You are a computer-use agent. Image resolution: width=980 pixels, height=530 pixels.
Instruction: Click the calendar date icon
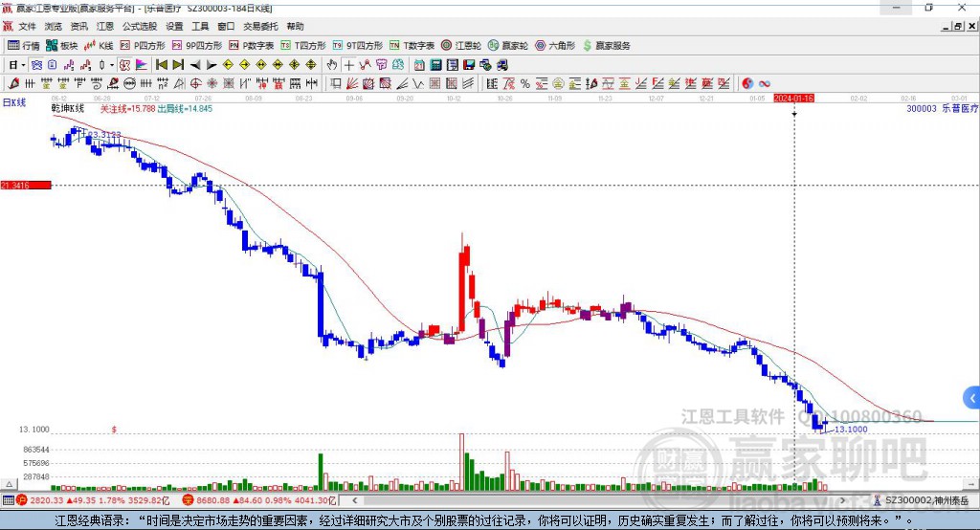point(419,64)
